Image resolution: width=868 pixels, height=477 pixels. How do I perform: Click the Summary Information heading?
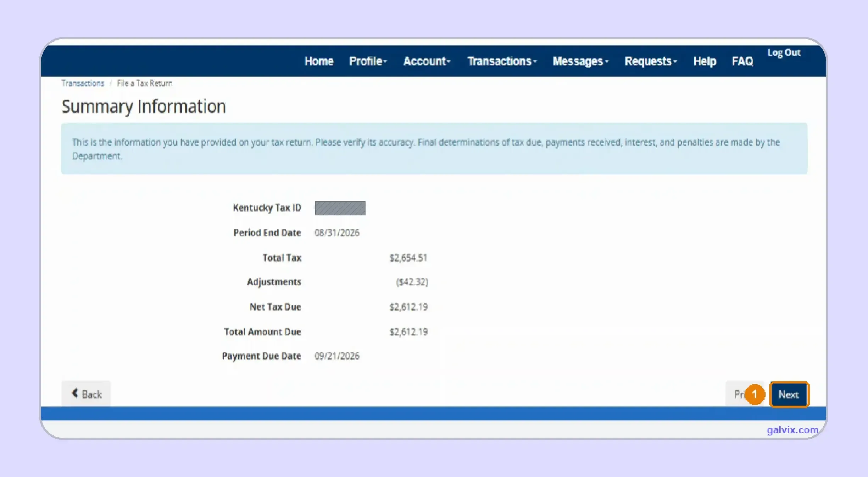coord(144,106)
